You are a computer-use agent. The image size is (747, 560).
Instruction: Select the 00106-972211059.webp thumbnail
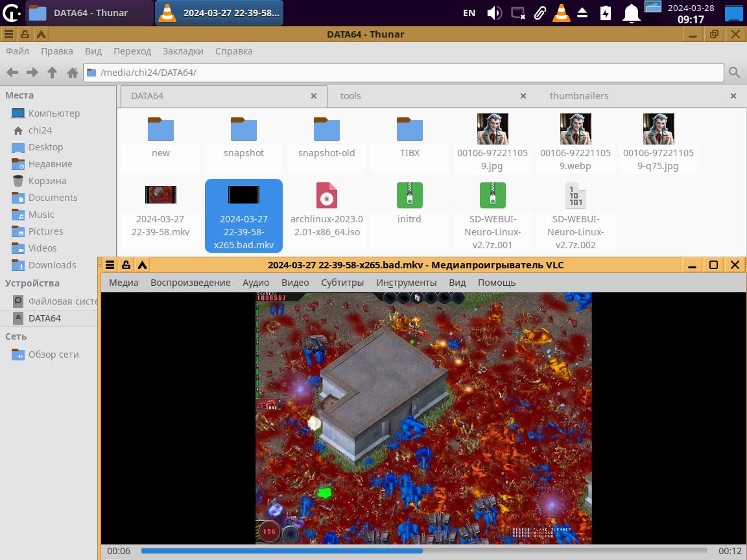pyautogui.click(x=576, y=128)
